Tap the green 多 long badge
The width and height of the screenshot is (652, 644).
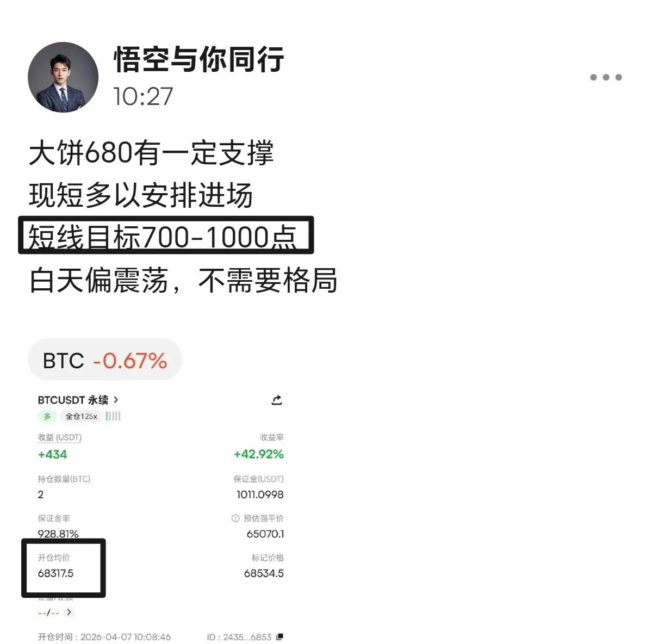[47, 416]
